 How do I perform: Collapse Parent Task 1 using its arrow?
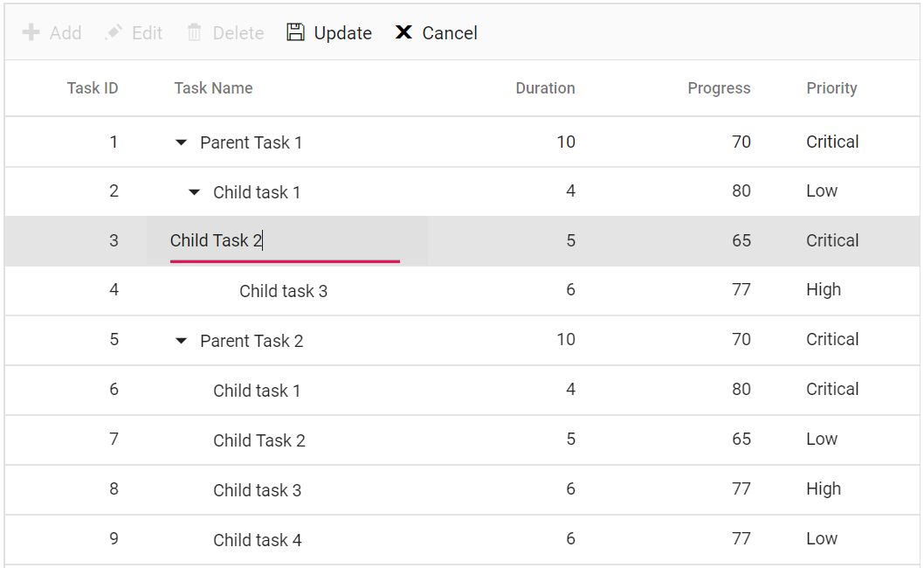point(181,142)
